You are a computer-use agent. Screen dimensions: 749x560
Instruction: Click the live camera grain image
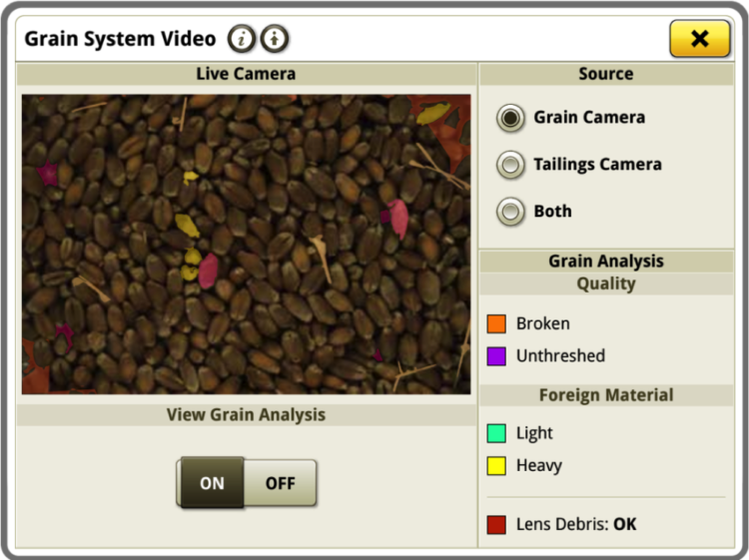(246, 245)
